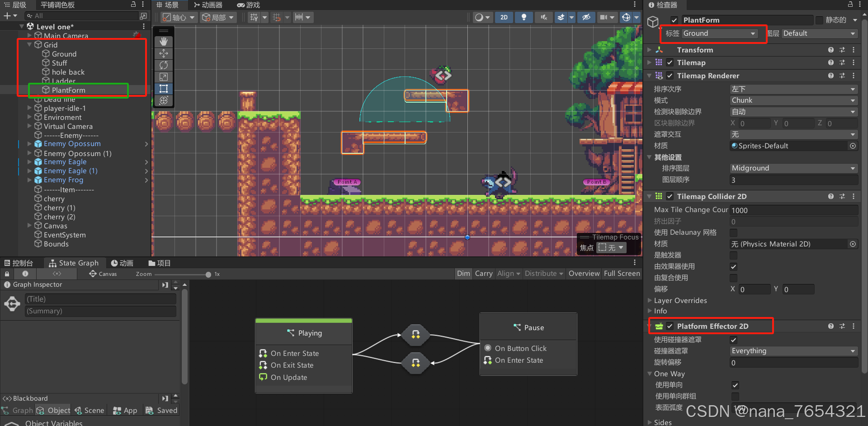Screen dimensions: 868x426
Task: Select the Rotate tool
Action: click(x=163, y=65)
